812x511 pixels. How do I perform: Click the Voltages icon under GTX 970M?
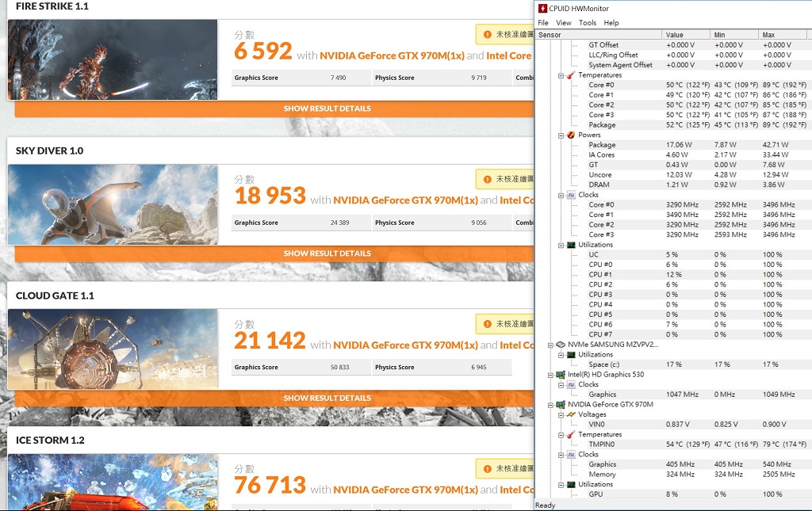[571, 414]
